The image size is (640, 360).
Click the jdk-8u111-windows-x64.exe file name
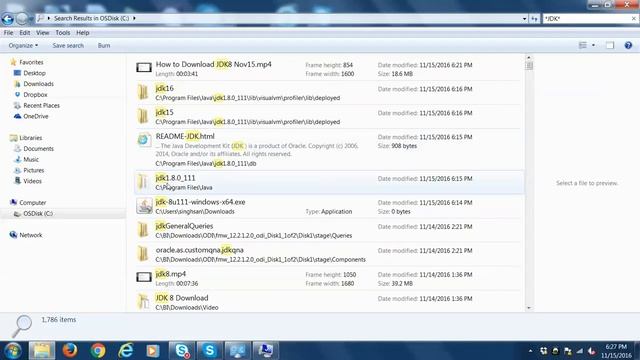point(200,202)
